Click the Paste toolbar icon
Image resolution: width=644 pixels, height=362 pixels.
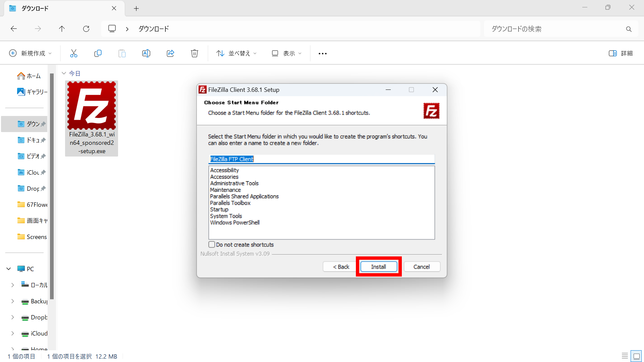pos(122,53)
